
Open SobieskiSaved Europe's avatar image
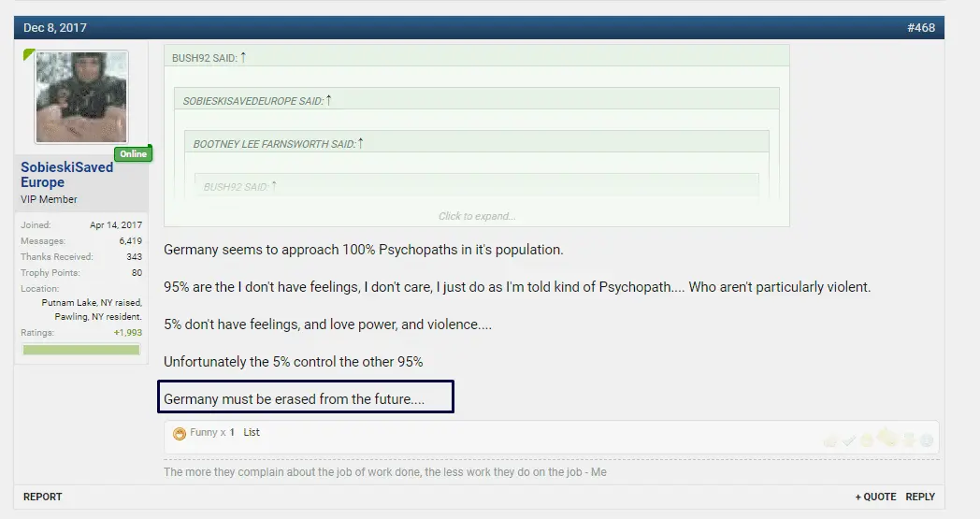pyautogui.click(x=81, y=97)
